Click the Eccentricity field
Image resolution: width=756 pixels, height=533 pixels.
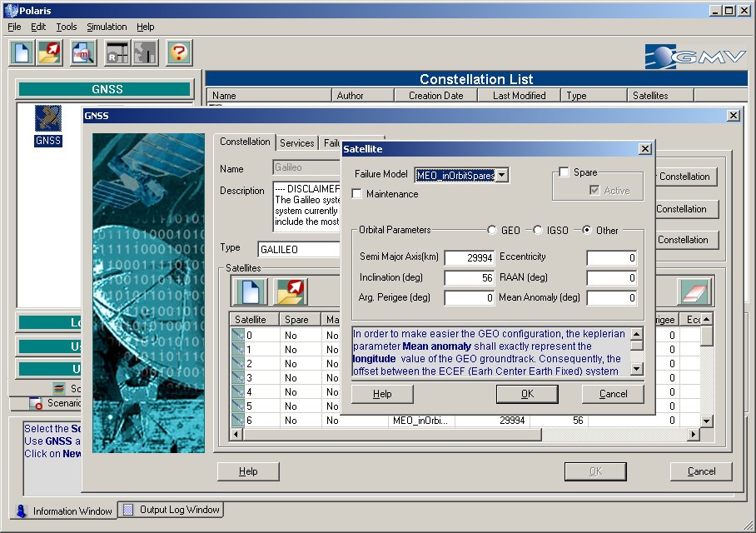tap(612, 257)
